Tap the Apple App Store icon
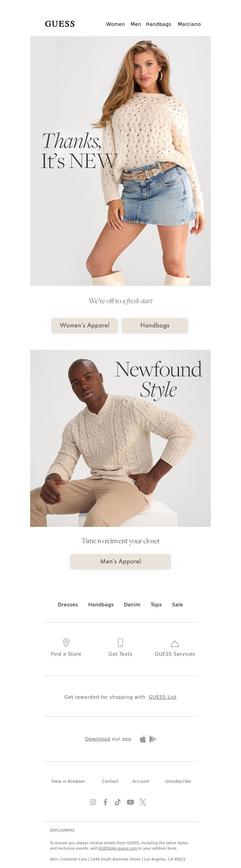This screenshot has width=241, height=868. pyautogui.click(x=143, y=739)
